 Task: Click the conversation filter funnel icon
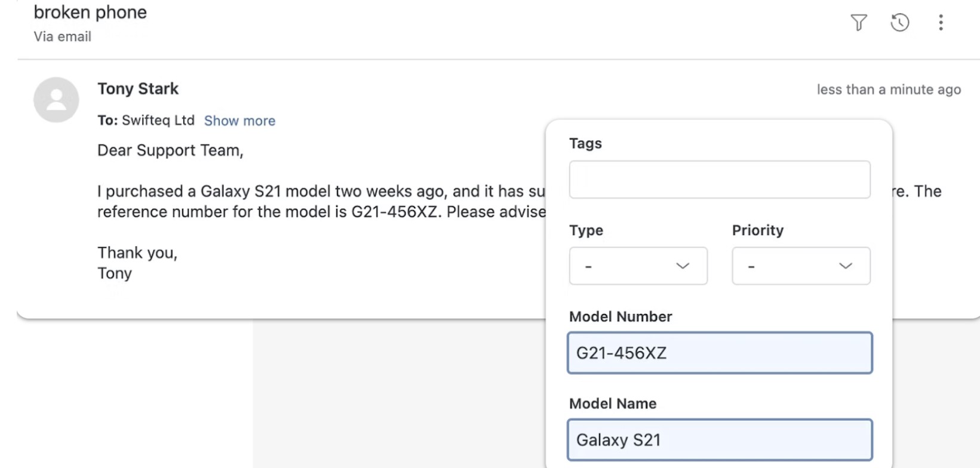point(859,23)
